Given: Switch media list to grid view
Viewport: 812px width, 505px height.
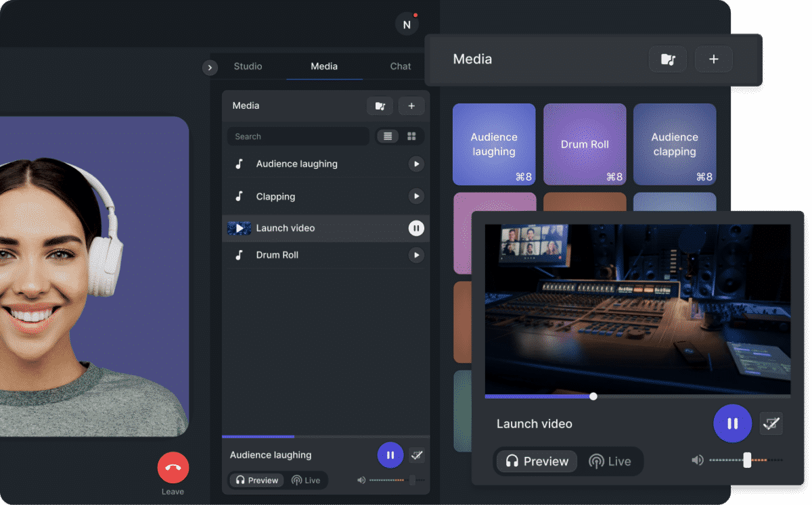Looking at the screenshot, I should [x=411, y=137].
